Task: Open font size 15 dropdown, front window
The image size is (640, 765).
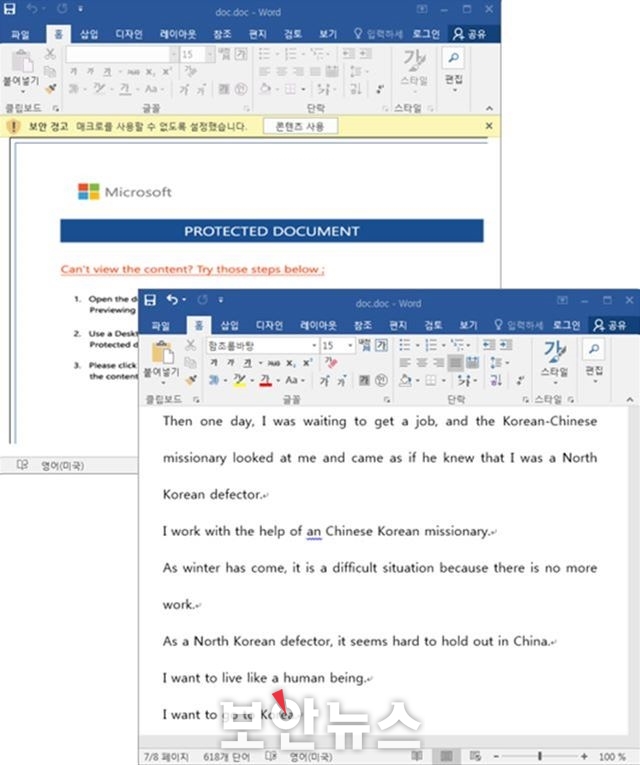Action: [350, 345]
